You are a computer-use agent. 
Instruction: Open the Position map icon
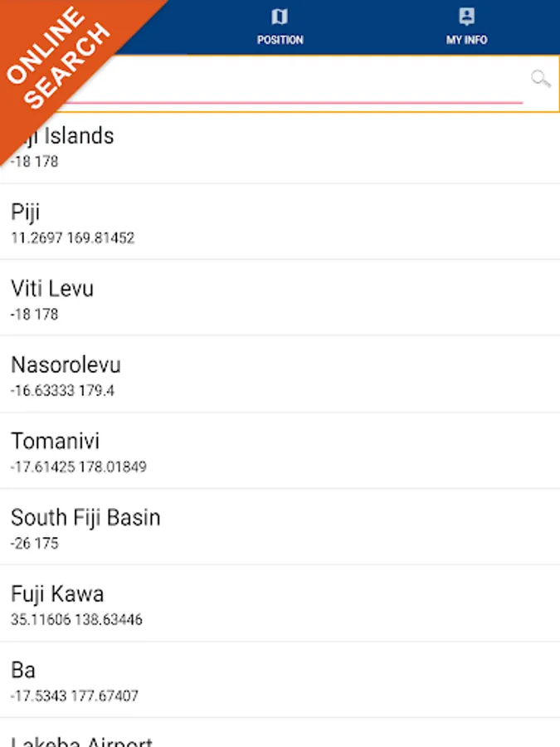[x=280, y=17]
